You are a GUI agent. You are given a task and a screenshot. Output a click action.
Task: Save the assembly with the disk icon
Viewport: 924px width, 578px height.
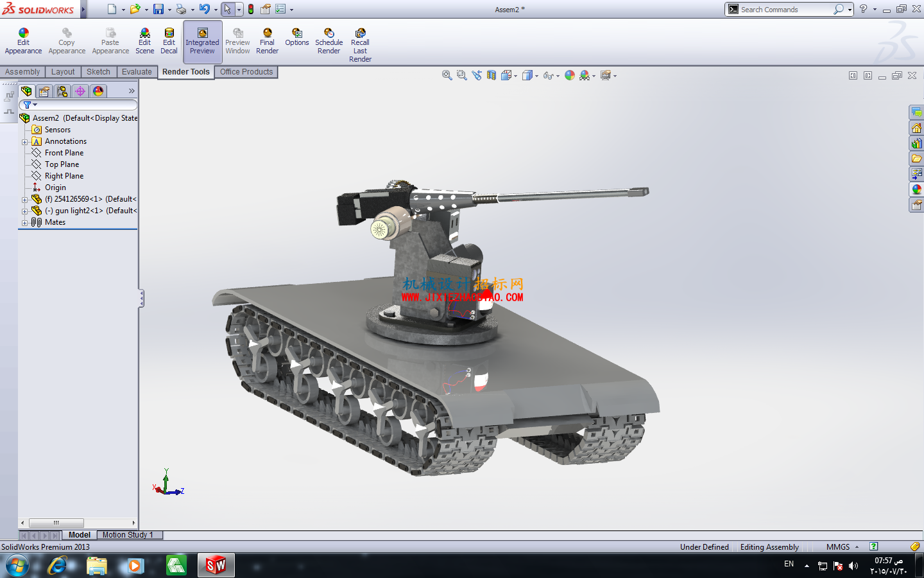158,9
